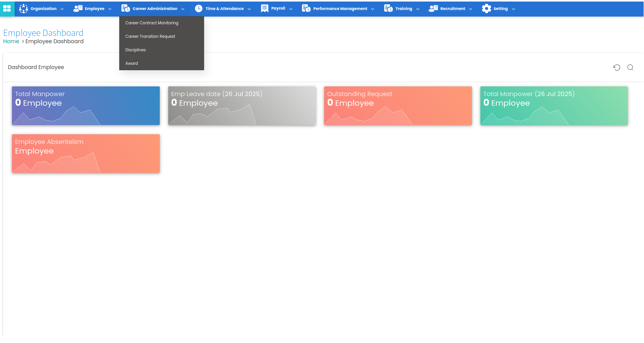The width and height of the screenshot is (644, 343).
Task: Select Career Contract Monitoring menu item
Action: pyautogui.click(x=152, y=23)
